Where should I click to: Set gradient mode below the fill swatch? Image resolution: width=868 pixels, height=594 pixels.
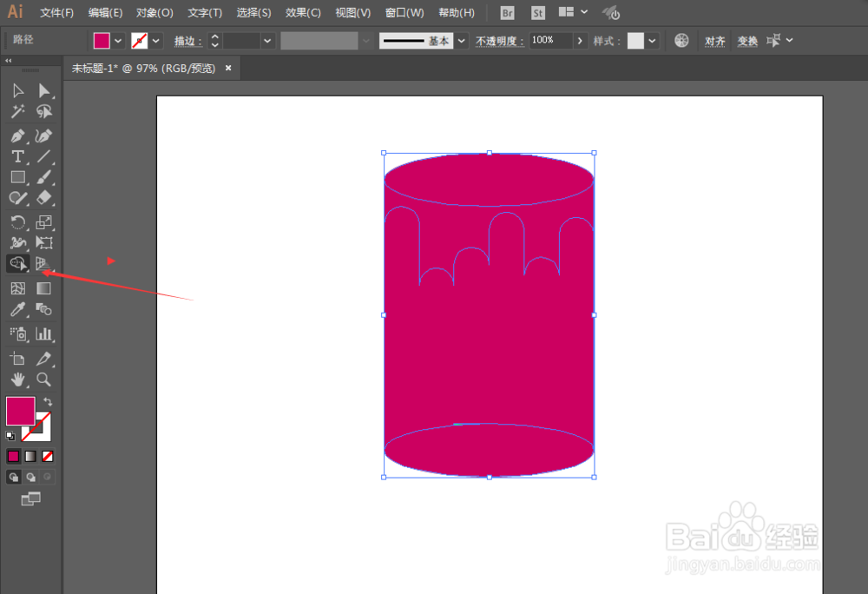[31, 456]
